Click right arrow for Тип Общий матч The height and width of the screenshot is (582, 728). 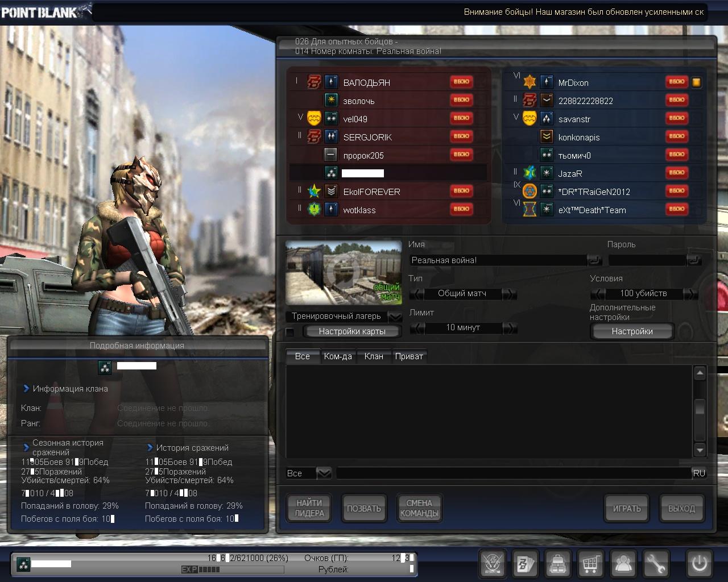(x=510, y=294)
